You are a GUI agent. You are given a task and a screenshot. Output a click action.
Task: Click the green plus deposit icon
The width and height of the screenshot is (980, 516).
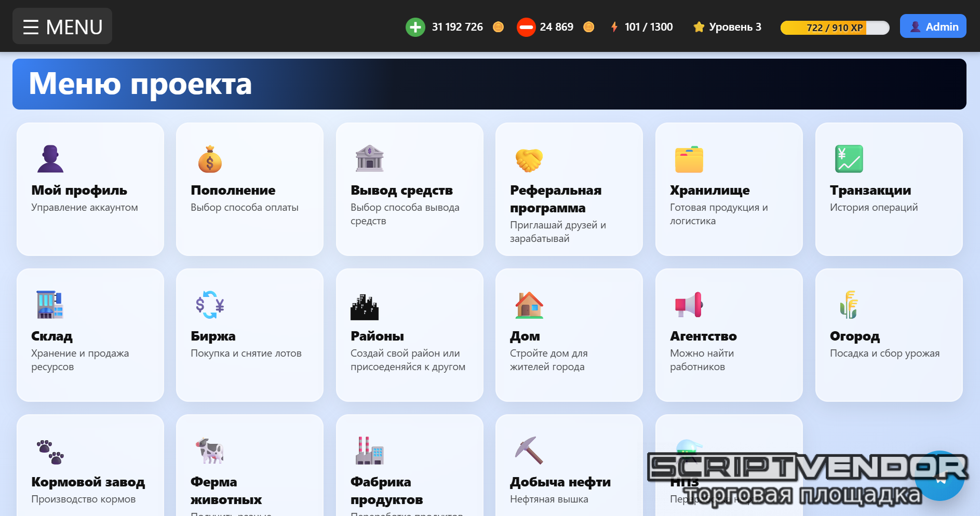pos(415,27)
